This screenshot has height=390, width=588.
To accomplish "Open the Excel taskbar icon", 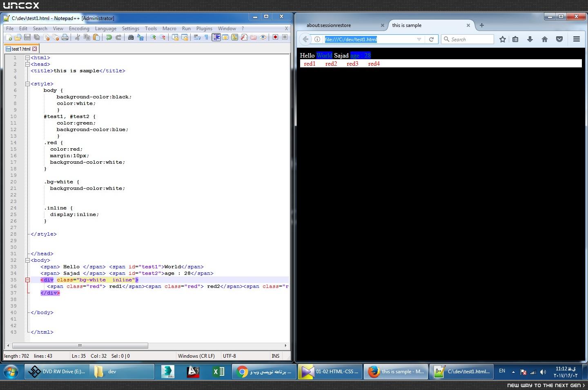I will (x=218, y=372).
